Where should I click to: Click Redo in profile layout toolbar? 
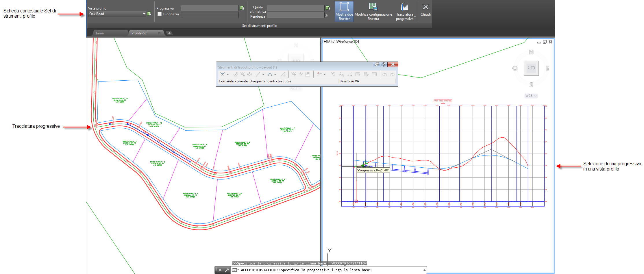click(x=392, y=74)
